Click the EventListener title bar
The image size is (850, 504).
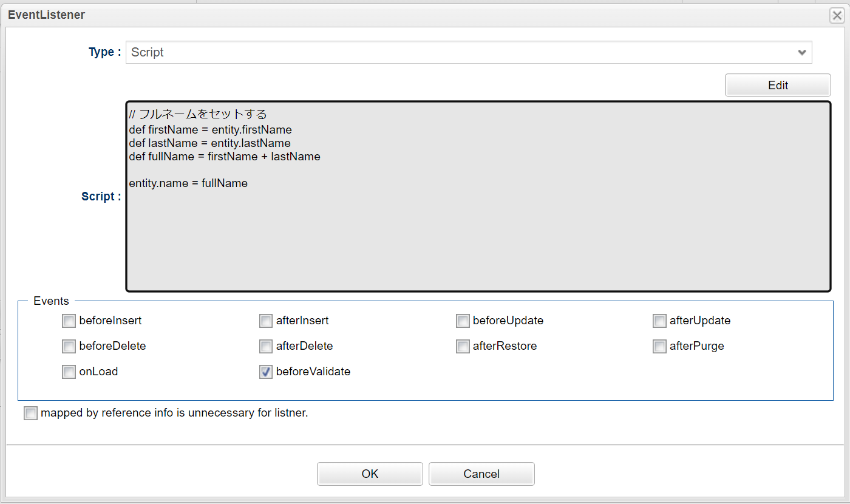[46, 15]
